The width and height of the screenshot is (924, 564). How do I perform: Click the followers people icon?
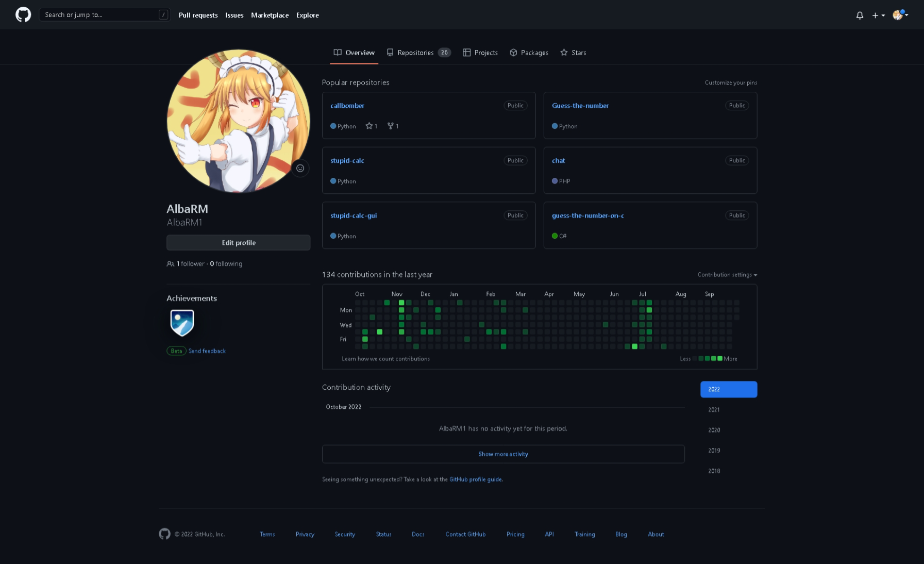(170, 264)
